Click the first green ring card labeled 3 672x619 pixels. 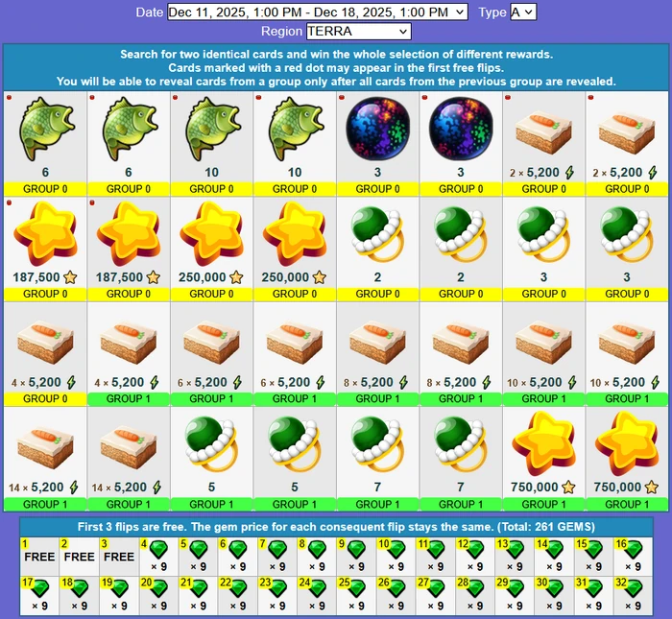pyautogui.click(x=544, y=249)
